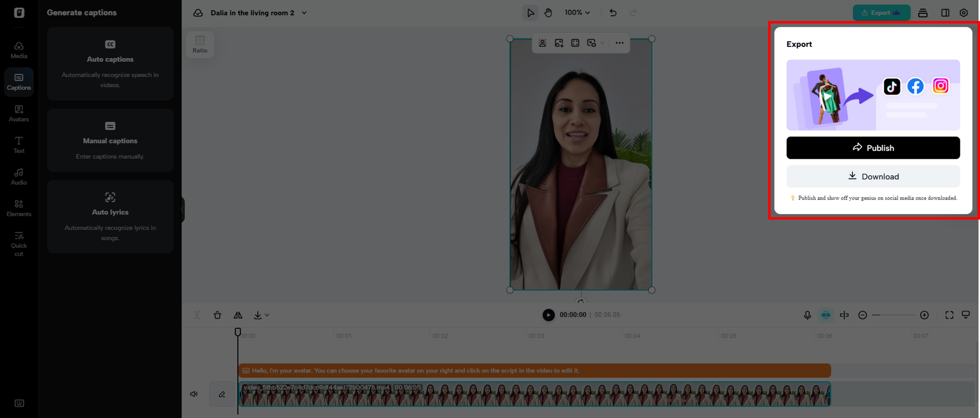The image size is (980, 418).
Task: Activate the Select pointer tool
Action: pyautogui.click(x=530, y=13)
